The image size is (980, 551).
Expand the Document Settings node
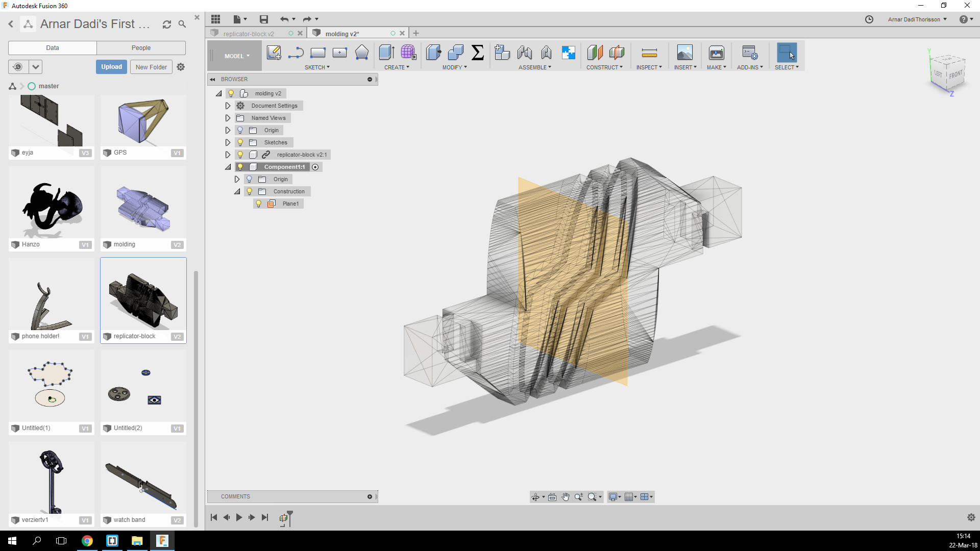click(228, 106)
